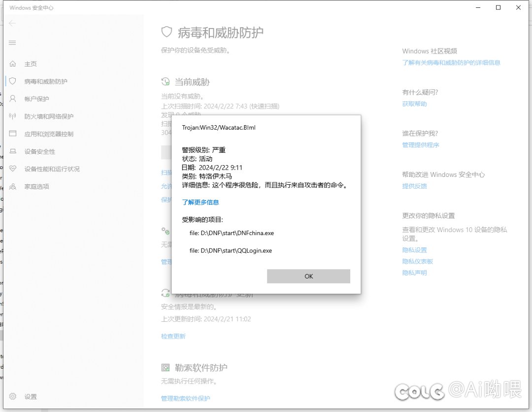Image resolution: width=532 pixels, height=412 pixels.
Task: Click the 管理勒索软件保护 link
Action: (x=185, y=398)
